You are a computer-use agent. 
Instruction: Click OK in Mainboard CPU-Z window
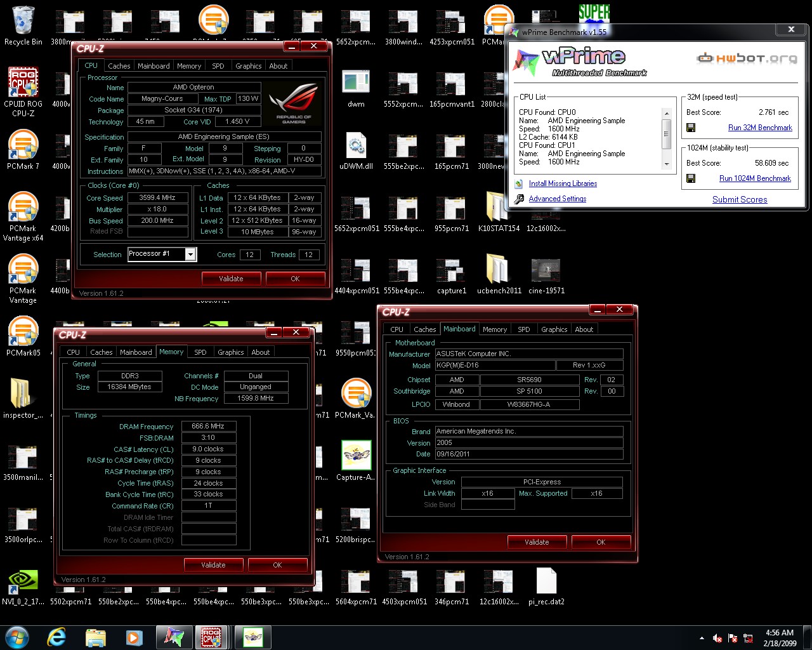point(601,542)
